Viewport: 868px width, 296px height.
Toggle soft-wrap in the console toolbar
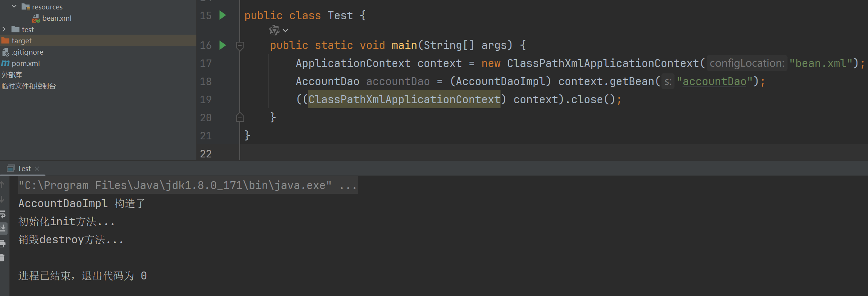(3, 214)
